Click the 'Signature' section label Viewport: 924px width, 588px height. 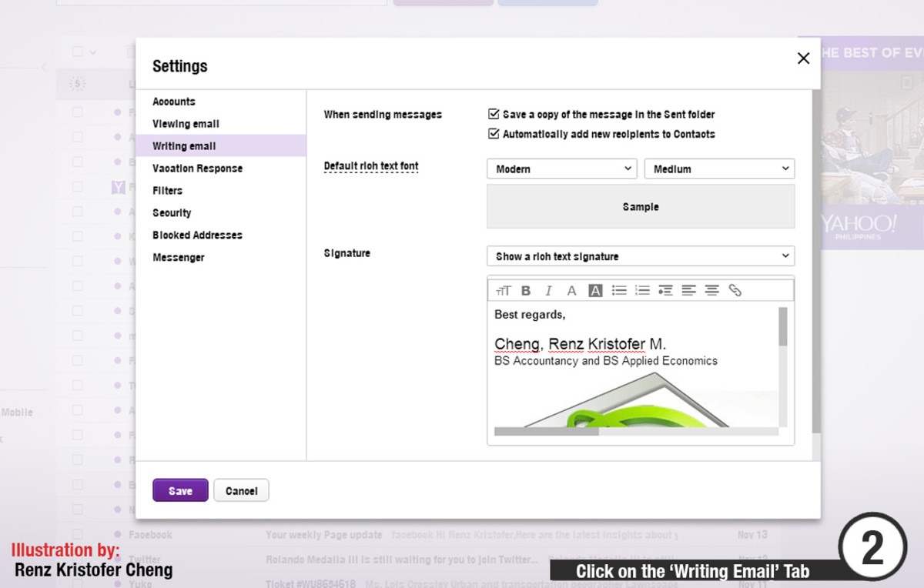[x=346, y=253]
